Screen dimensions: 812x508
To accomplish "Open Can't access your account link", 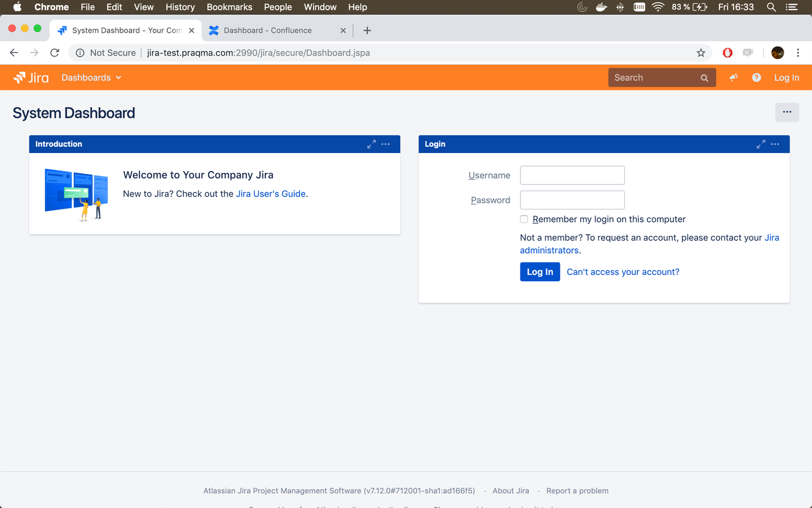I will tap(623, 271).
